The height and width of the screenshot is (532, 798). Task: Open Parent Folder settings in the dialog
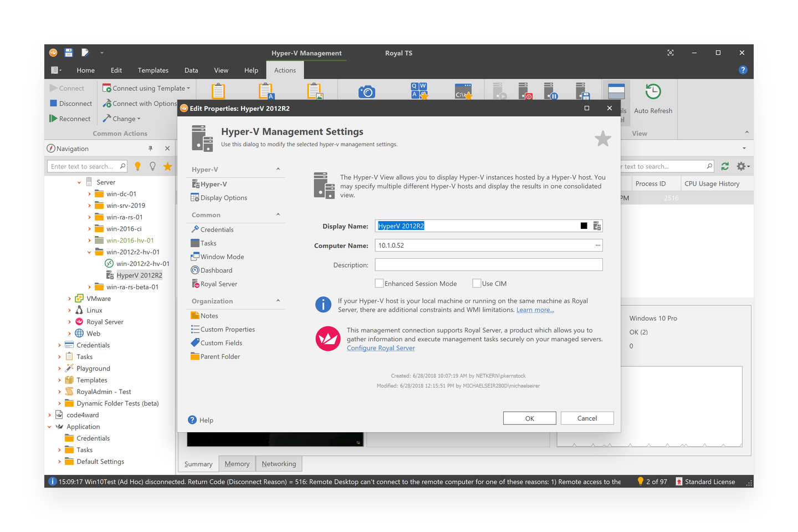tap(219, 356)
